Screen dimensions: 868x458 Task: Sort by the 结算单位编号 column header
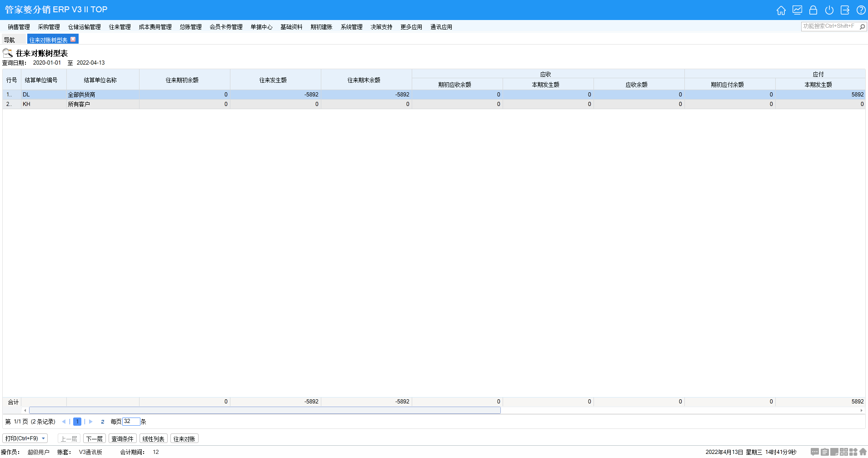click(x=44, y=80)
